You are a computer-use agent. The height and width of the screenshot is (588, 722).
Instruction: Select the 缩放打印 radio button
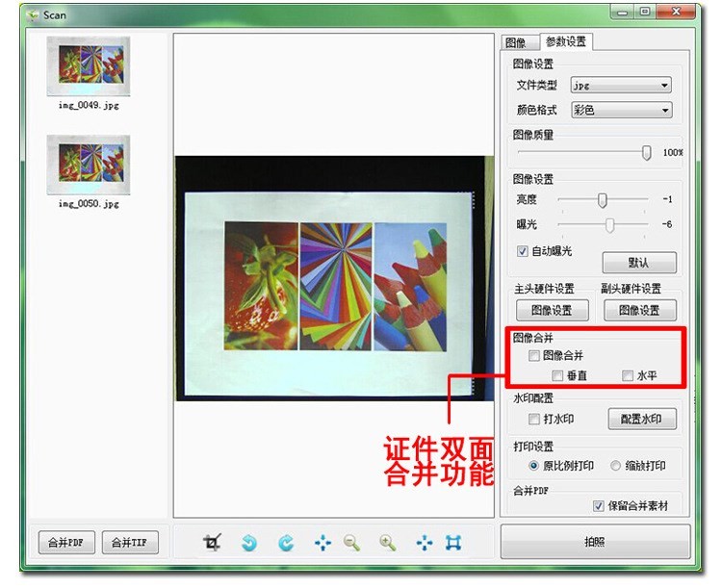point(615,466)
